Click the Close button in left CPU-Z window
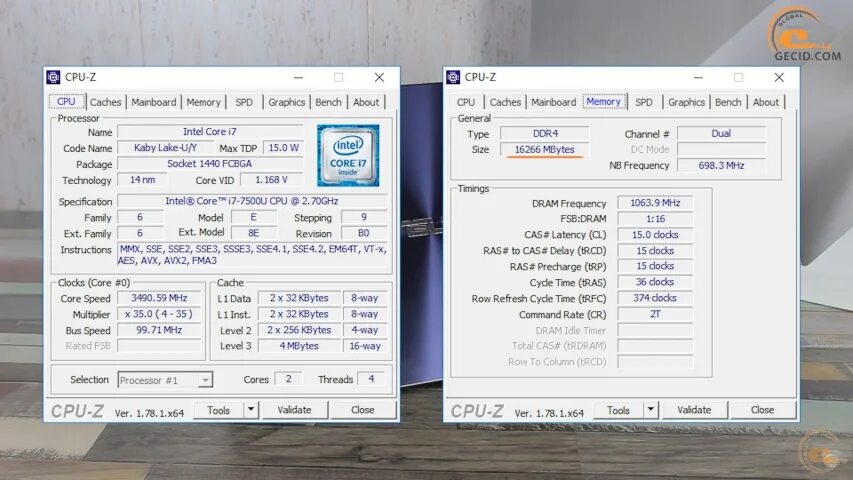The height and width of the screenshot is (480, 853). 363,410
